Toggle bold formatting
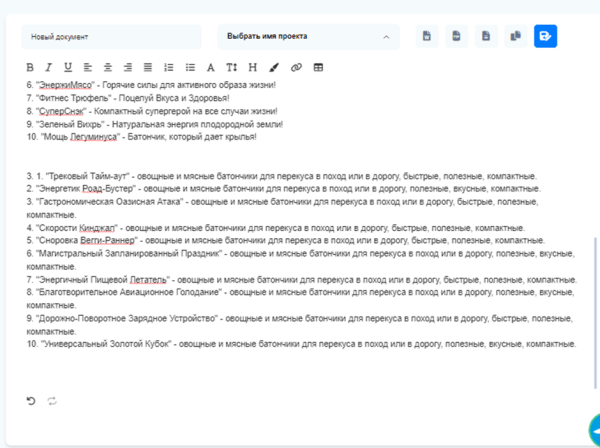 pyautogui.click(x=30, y=68)
